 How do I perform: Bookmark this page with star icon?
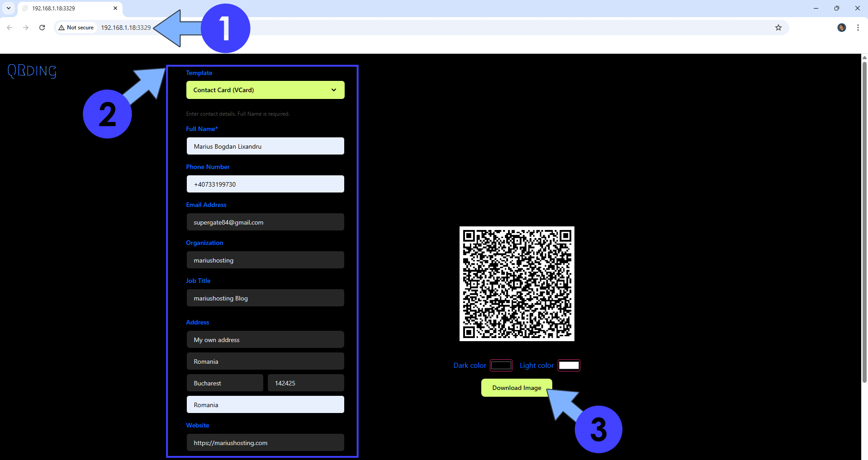point(778,28)
